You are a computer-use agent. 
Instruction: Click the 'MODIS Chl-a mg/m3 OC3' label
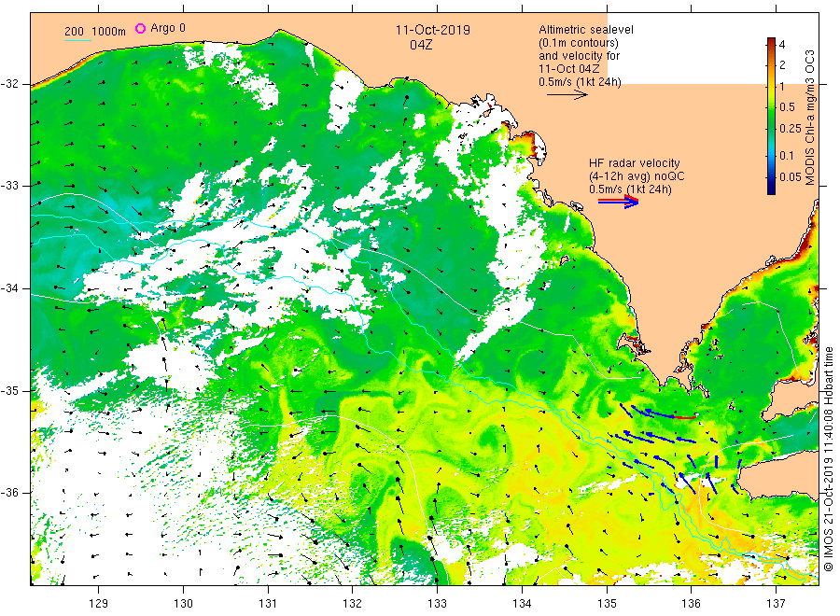coord(810,118)
